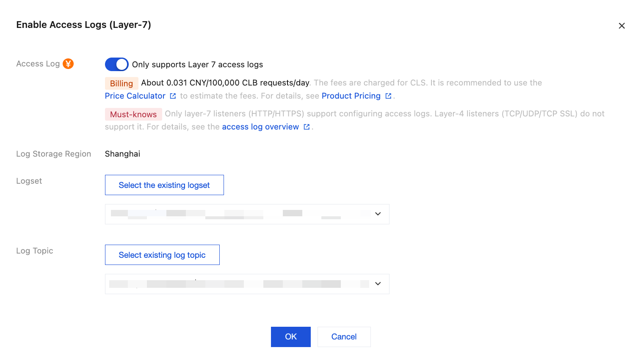The width and height of the screenshot is (641, 364).
Task: Follow the access log overview link
Action: click(260, 127)
